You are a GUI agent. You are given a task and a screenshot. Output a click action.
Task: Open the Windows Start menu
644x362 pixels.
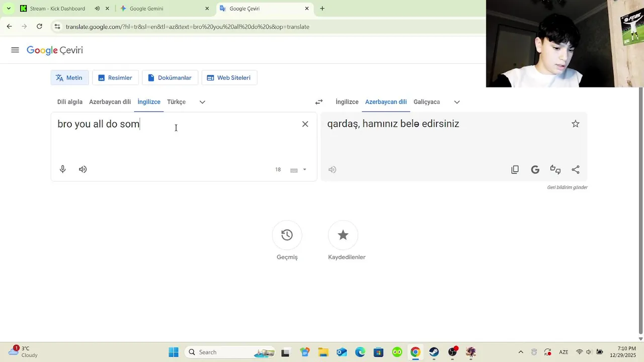(174, 352)
